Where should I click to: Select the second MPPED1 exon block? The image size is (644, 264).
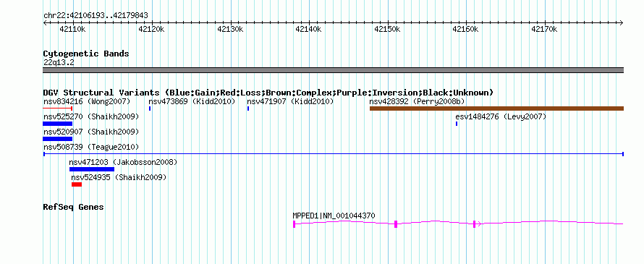click(x=396, y=223)
